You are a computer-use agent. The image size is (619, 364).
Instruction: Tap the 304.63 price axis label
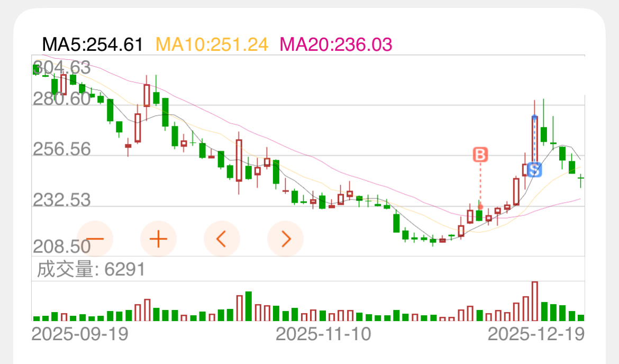coord(61,68)
